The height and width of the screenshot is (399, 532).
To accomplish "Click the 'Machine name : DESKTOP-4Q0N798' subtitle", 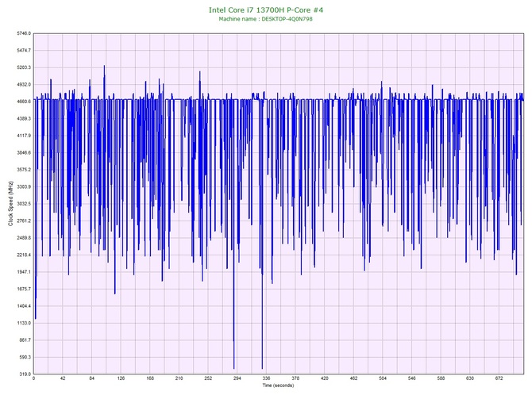I will pyautogui.click(x=266, y=19).
